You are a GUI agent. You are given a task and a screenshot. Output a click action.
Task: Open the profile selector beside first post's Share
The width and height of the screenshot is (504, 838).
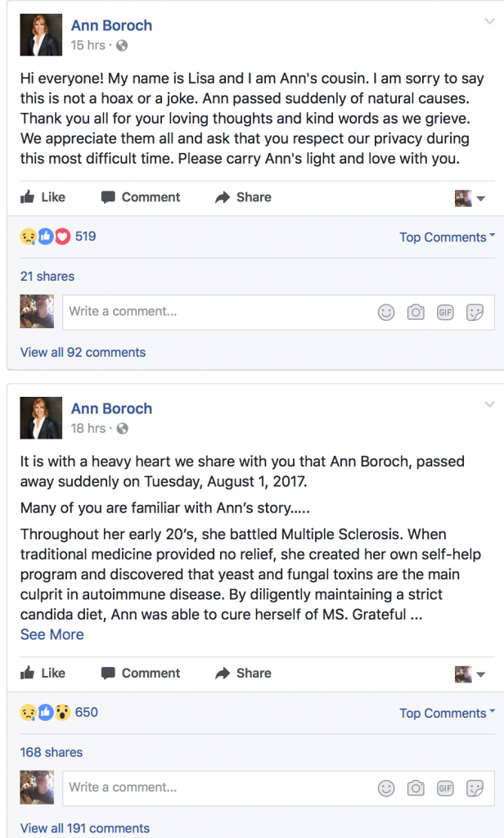[x=470, y=198]
